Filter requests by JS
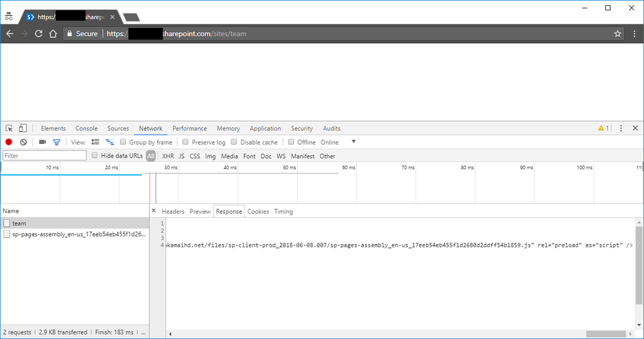Screen dimensions: 644x339 coord(181,156)
